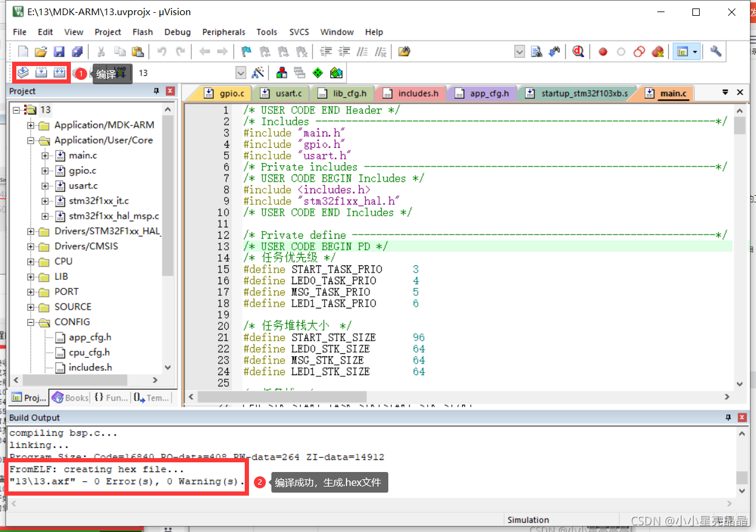Insert a bookmark with the flag icon
The image size is (756, 532).
click(246, 52)
